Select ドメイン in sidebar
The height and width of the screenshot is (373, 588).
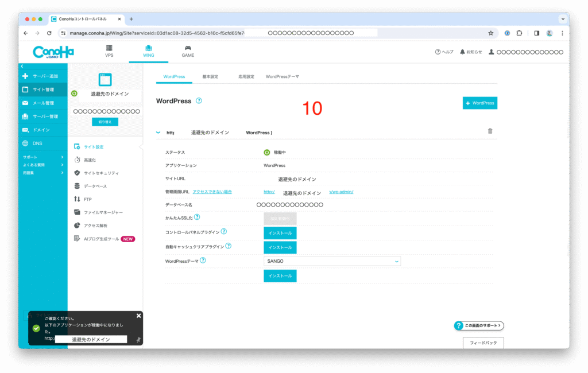click(43, 130)
